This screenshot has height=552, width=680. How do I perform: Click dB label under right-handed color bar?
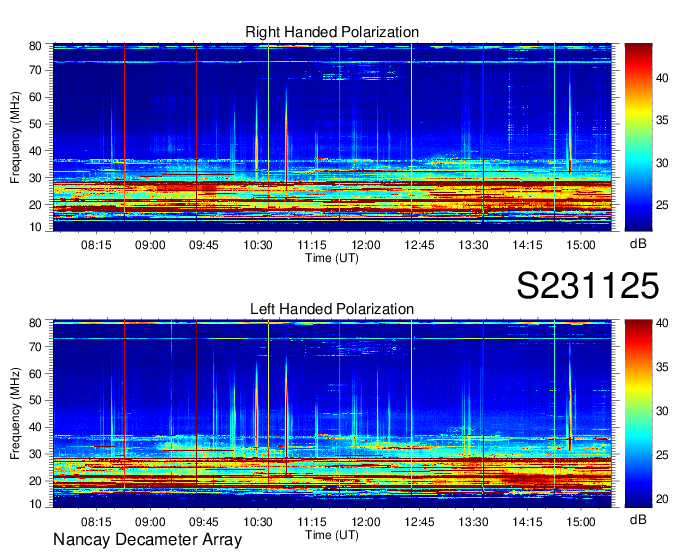click(x=638, y=244)
